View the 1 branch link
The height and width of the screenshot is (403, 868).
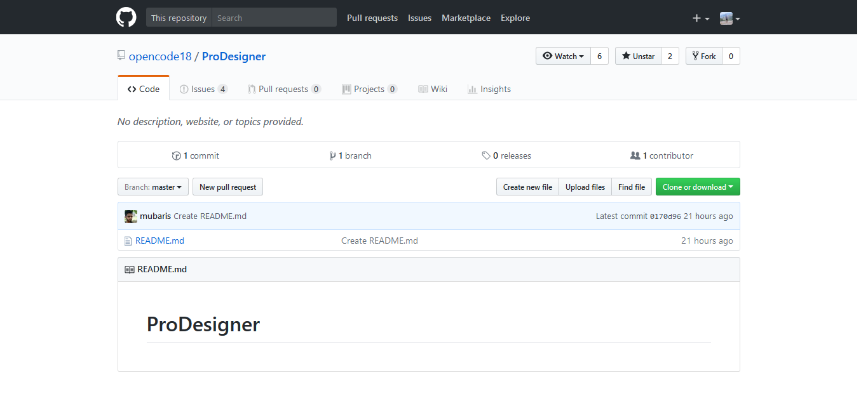351,155
